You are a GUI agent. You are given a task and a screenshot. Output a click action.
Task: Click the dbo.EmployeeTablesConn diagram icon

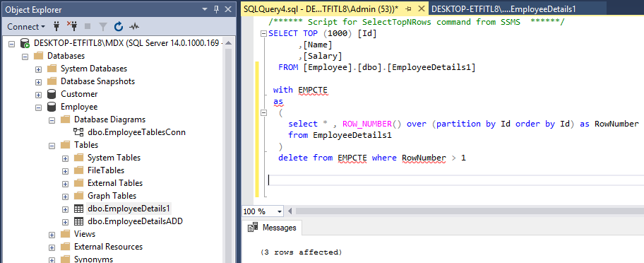tap(78, 132)
